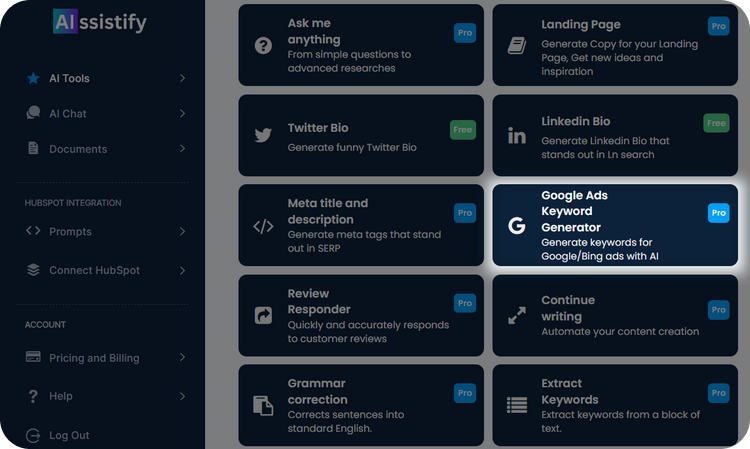Click the Continue writing expand arrows icon
The width and height of the screenshot is (750, 449).
click(x=517, y=315)
